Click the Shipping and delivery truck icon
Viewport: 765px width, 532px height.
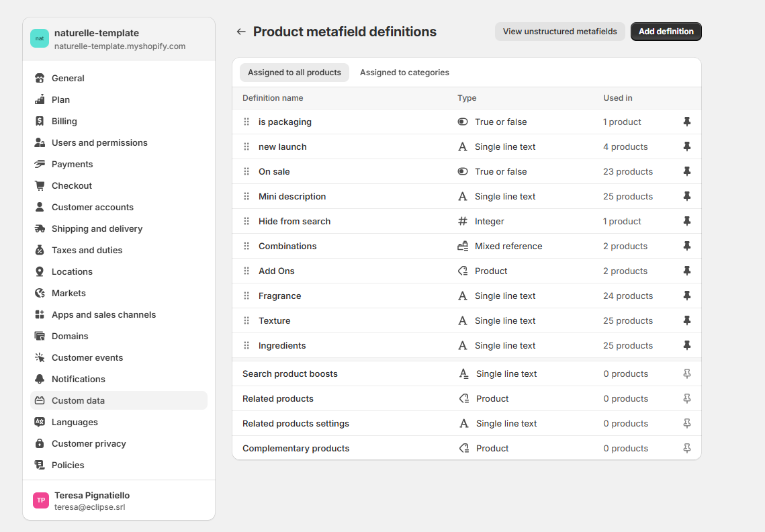pos(40,229)
